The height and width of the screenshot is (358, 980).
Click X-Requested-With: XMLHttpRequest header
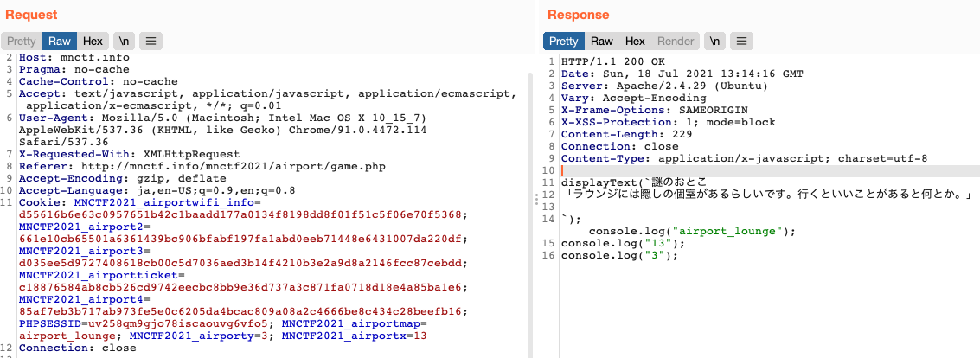click(x=129, y=154)
